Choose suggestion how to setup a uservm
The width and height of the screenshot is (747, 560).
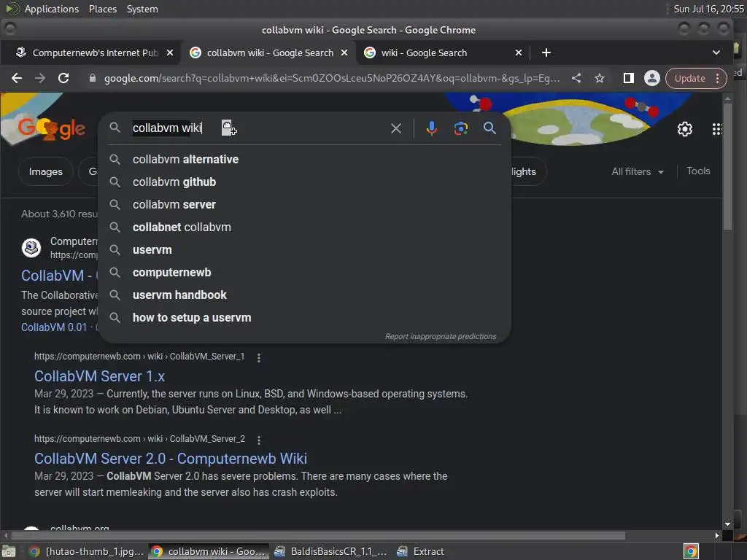click(305, 318)
